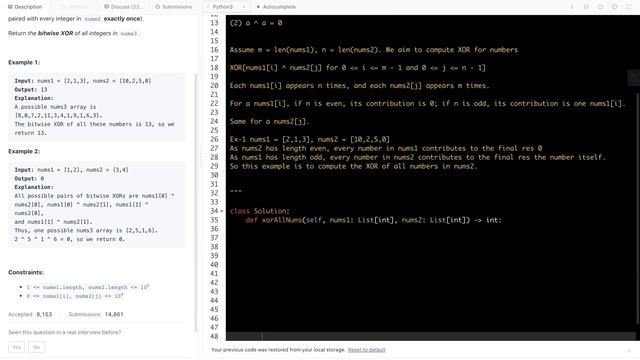Screen dimensions: 640x360
Task: Click the 'Constraints:' heading
Action: [x=26, y=272]
